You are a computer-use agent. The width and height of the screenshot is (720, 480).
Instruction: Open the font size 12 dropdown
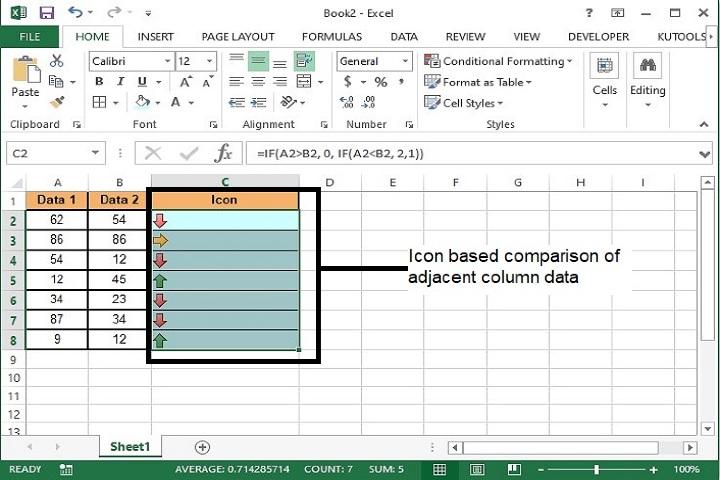tap(209, 61)
